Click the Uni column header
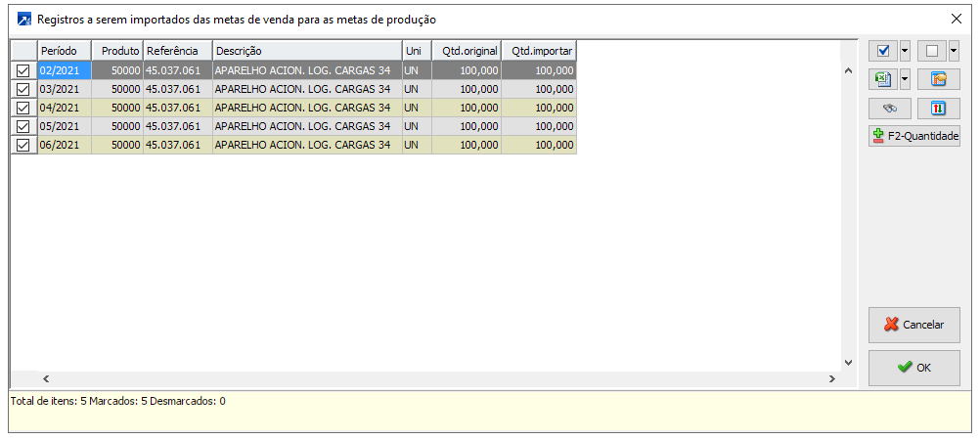 click(417, 51)
